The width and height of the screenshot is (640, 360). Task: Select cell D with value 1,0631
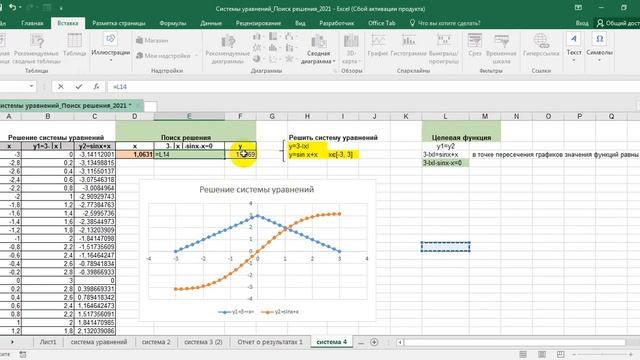tap(135, 155)
